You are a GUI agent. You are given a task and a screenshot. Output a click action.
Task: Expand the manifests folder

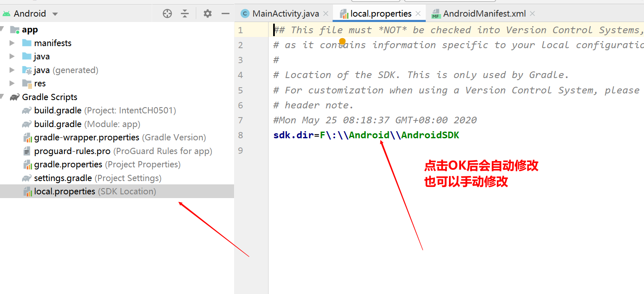point(11,43)
